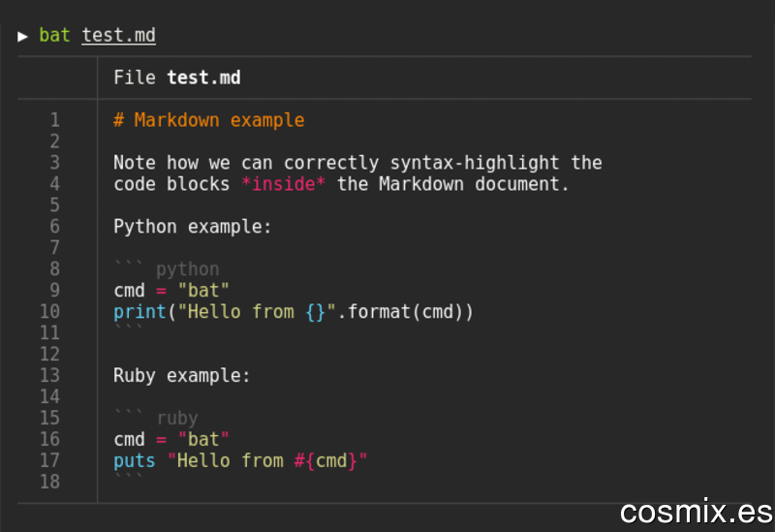The height and width of the screenshot is (532, 775).
Task: Click the cosmix.es watermark text
Action: click(x=697, y=512)
